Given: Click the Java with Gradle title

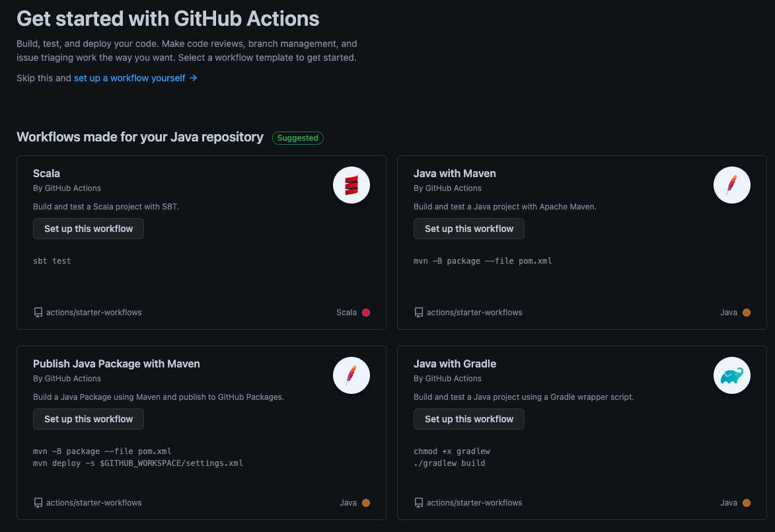Looking at the screenshot, I should (455, 364).
